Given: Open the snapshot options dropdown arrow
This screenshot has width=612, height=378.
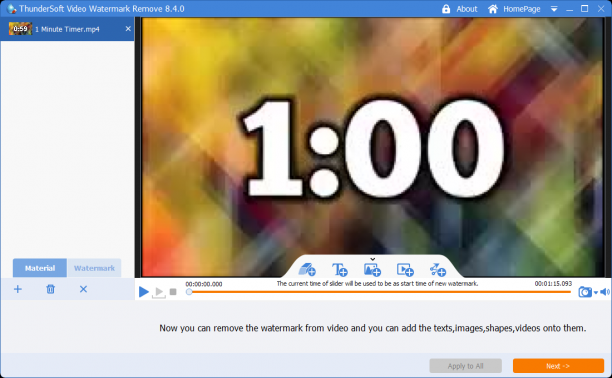Looking at the screenshot, I should 596,292.
